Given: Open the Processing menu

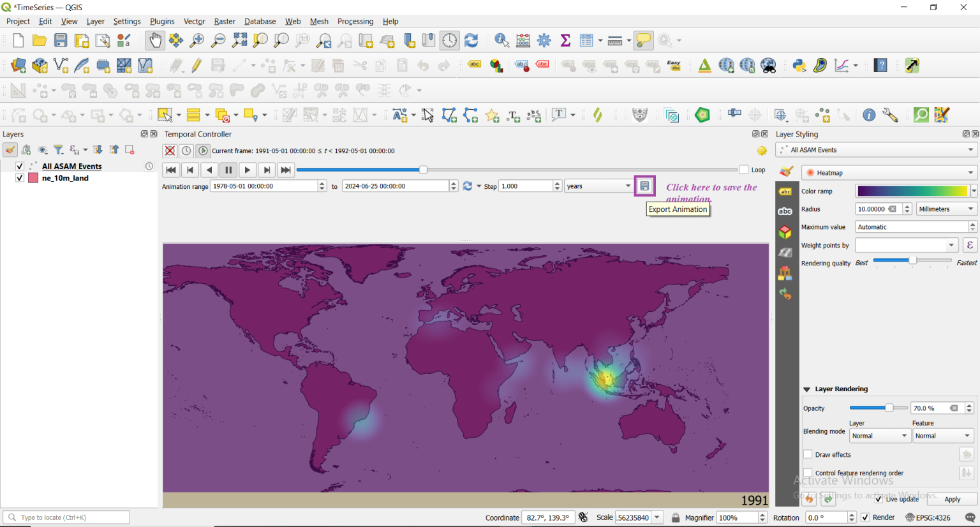Looking at the screenshot, I should pos(355,21).
